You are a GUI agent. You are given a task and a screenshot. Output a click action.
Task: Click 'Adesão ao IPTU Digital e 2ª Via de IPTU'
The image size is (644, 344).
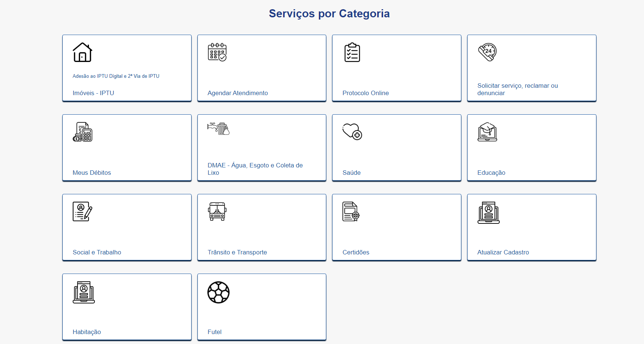point(116,76)
